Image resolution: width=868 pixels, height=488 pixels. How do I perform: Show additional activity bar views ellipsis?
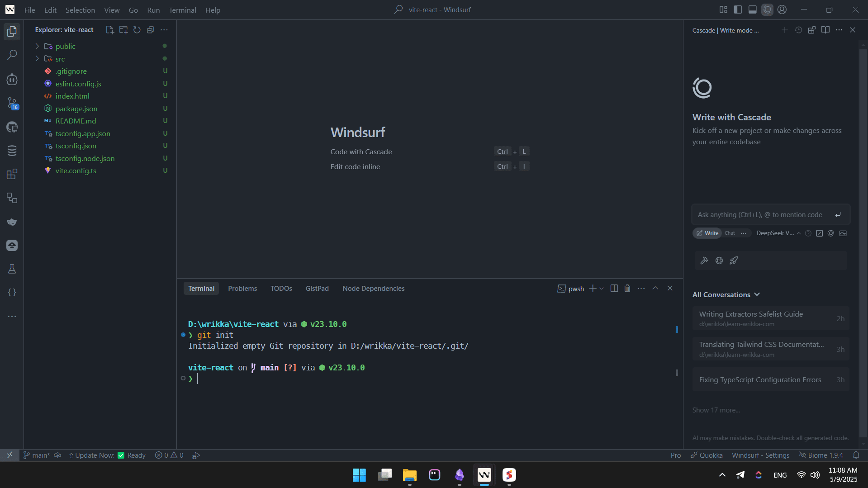(12, 316)
